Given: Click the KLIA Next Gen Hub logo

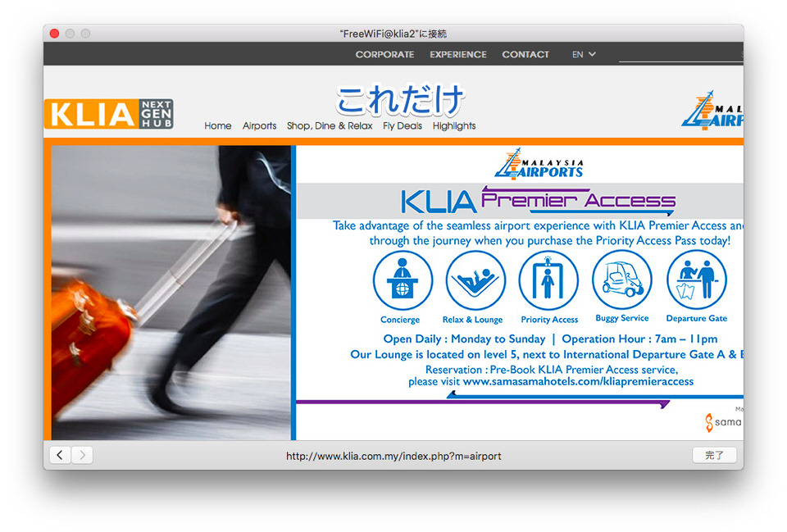Looking at the screenshot, I should (x=109, y=114).
